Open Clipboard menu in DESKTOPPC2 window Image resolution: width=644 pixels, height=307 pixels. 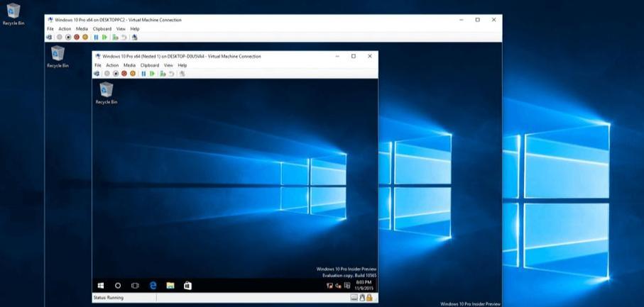[x=102, y=28]
